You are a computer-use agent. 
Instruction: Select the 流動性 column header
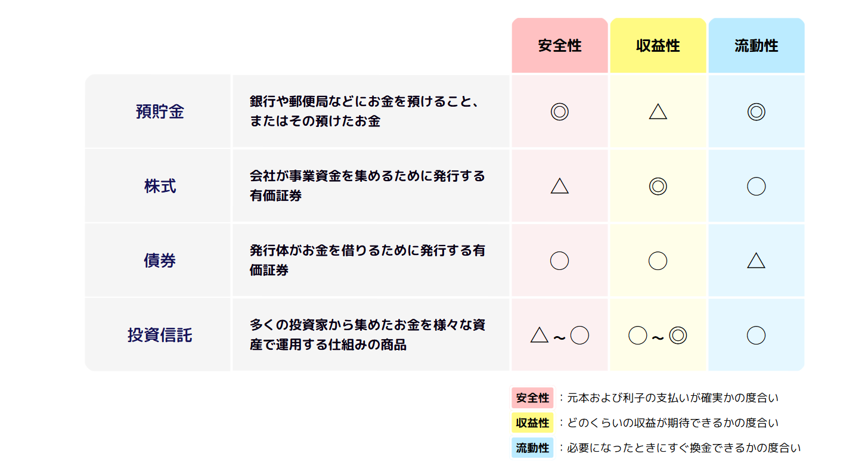coord(756,45)
